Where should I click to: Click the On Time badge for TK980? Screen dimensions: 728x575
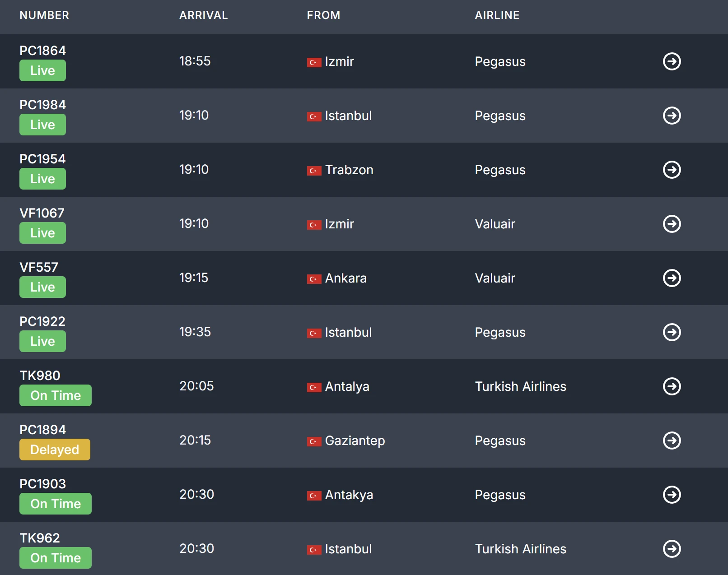(55, 395)
